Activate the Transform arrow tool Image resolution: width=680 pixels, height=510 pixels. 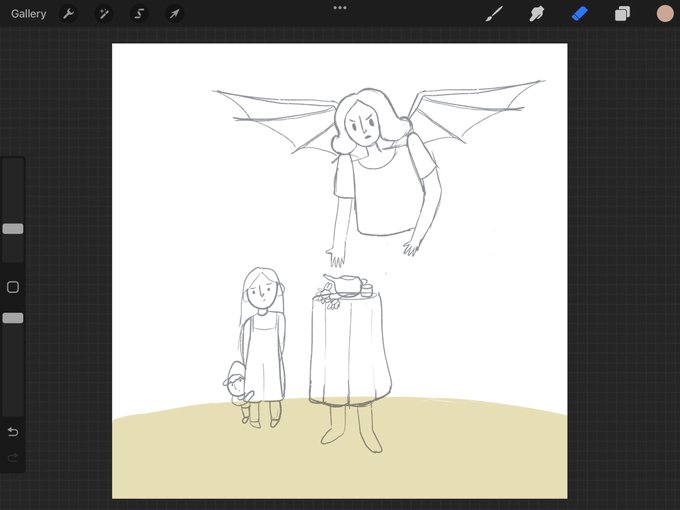pos(174,14)
